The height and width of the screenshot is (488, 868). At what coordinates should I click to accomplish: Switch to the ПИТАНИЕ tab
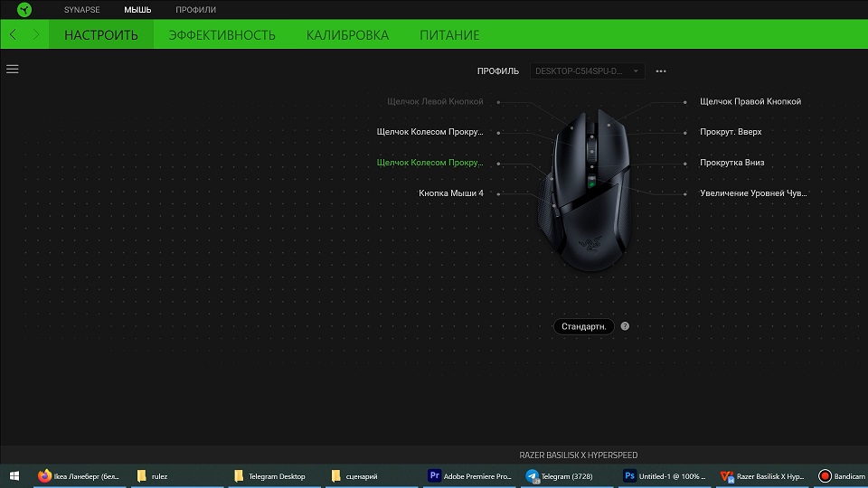(449, 35)
